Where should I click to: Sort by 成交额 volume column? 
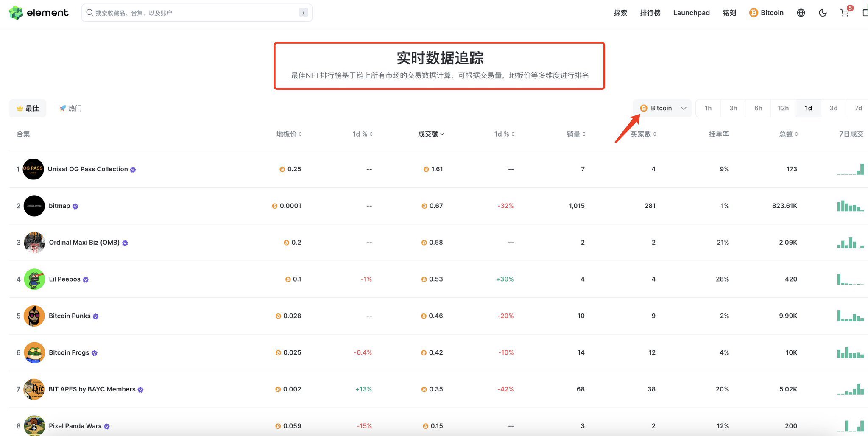click(431, 134)
